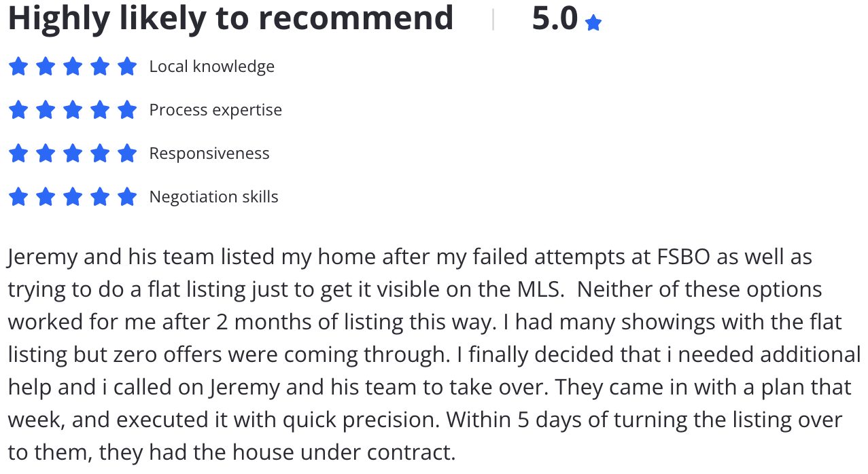Click first star of Process expertise row
Viewport: 868px width, 474px height.
click(18, 110)
